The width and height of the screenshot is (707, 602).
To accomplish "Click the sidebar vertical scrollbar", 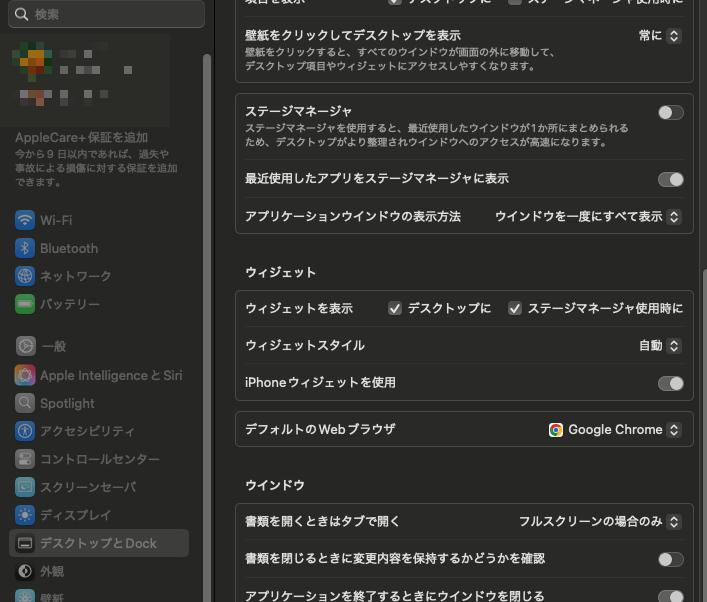I will pos(207,328).
